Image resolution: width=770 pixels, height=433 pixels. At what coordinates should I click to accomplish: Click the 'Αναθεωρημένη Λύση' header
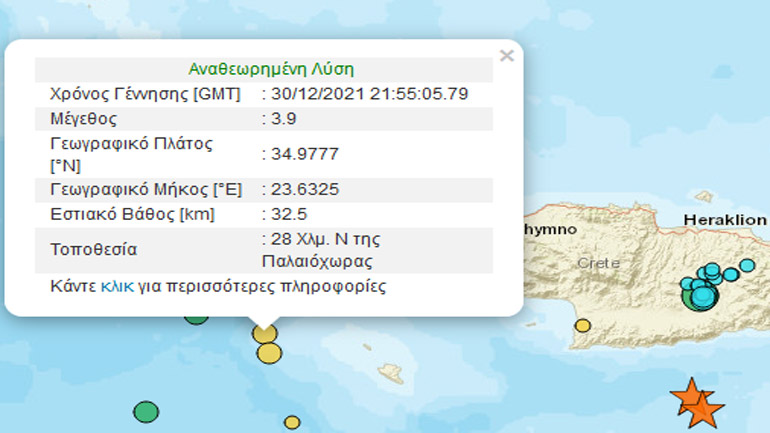click(271, 69)
